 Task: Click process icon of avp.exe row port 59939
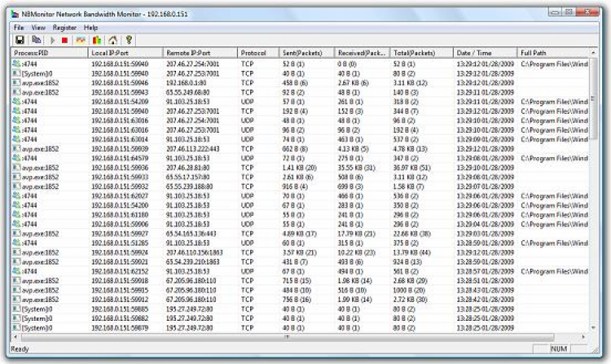pyautogui.click(x=16, y=148)
